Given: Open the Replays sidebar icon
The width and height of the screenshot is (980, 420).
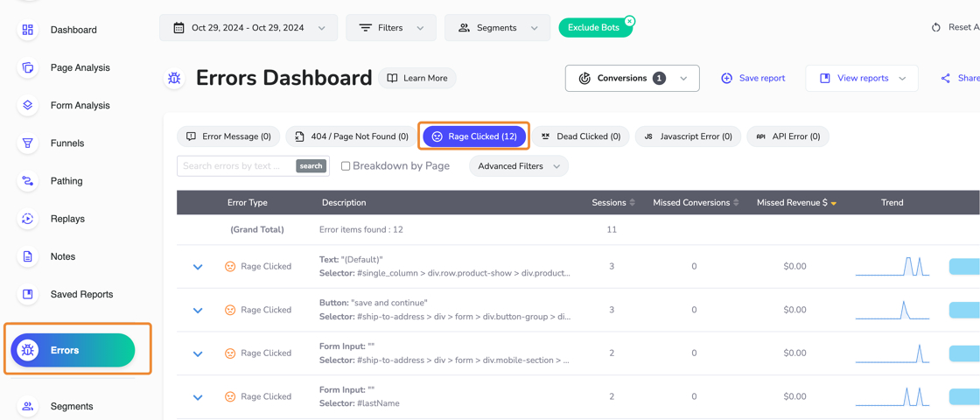Looking at the screenshot, I should (x=28, y=219).
